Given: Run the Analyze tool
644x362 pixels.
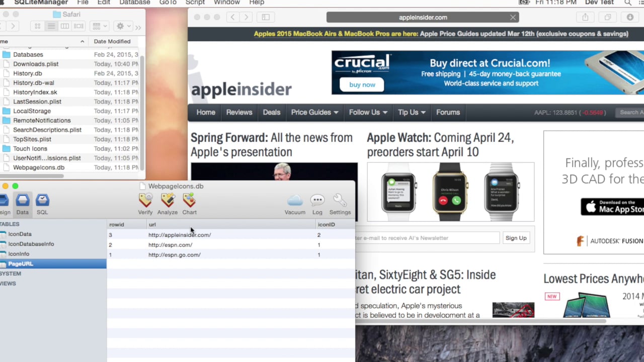Looking at the screenshot, I should [168, 204].
